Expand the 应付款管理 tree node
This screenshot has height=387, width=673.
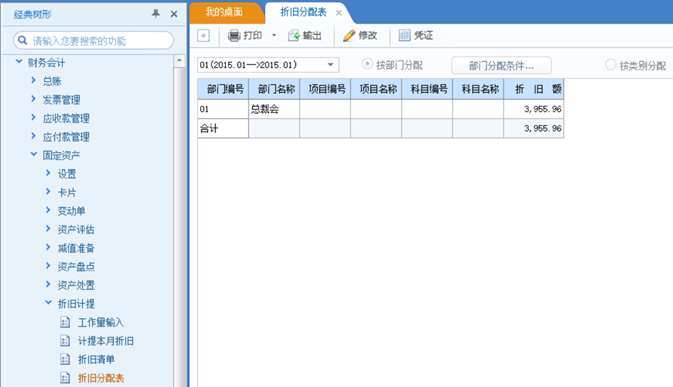click(x=33, y=136)
